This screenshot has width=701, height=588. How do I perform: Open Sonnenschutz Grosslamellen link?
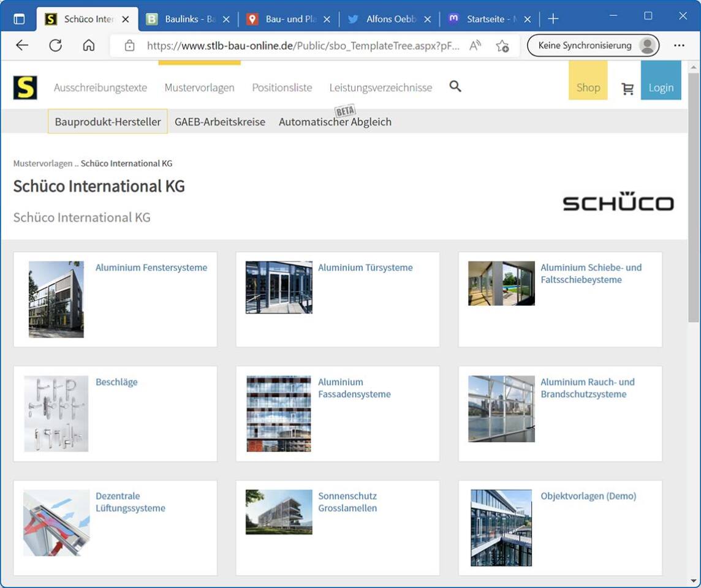[347, 502]
